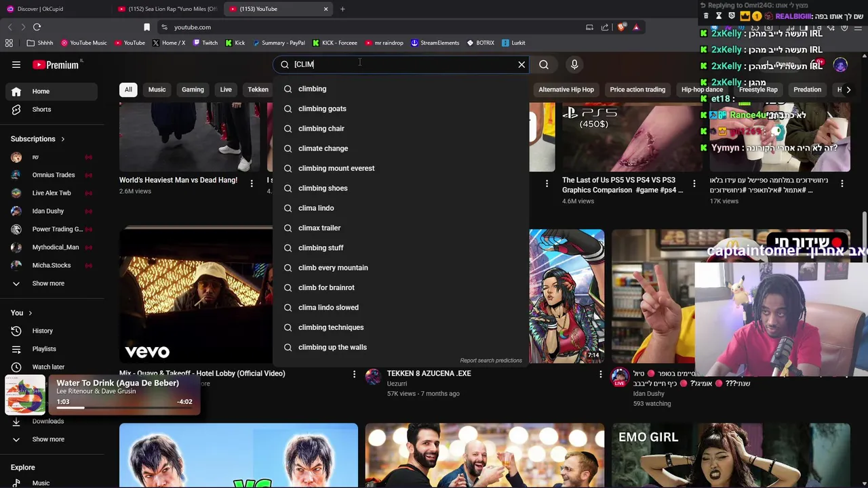Open the Brave Shields lion icon

tap(621, 27)
